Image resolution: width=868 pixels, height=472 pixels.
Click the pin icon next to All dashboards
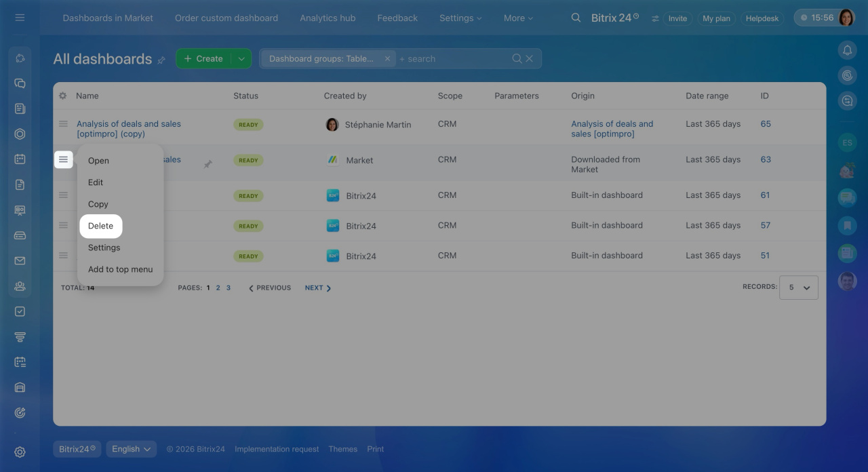pyautogui.click(x=161, y=60)
